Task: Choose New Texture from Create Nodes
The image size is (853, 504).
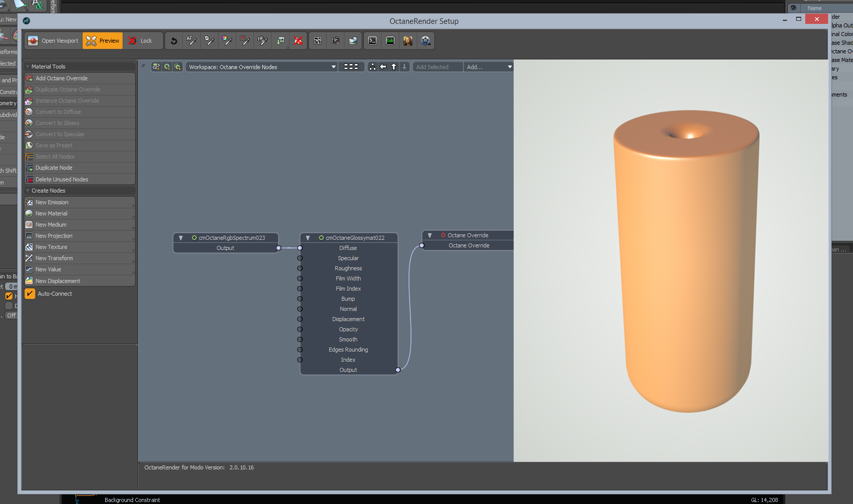Action: 51,247
